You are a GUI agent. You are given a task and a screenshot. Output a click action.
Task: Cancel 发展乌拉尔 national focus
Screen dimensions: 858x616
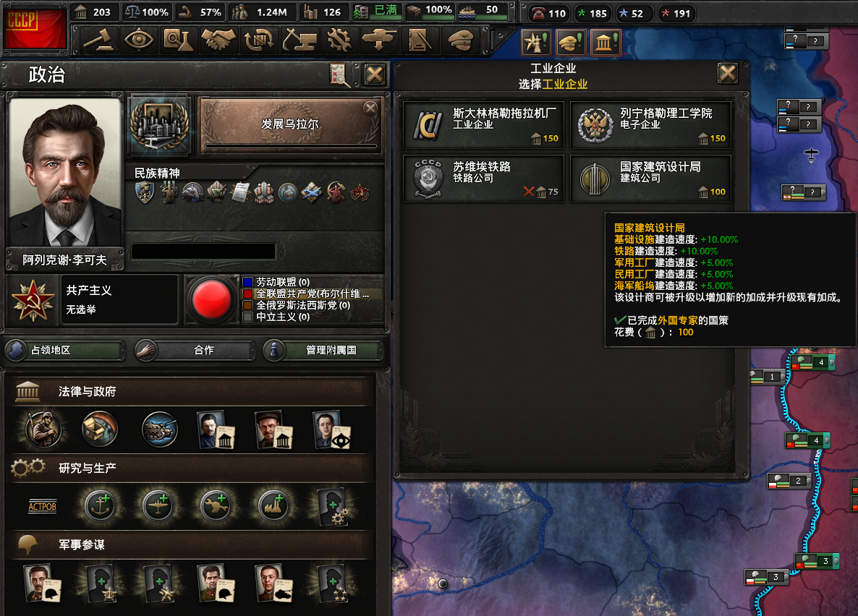[x=370, y=108]
